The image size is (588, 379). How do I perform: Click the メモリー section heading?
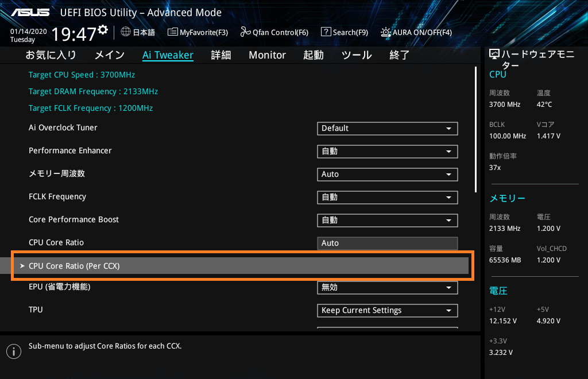[x=508, y=198]
